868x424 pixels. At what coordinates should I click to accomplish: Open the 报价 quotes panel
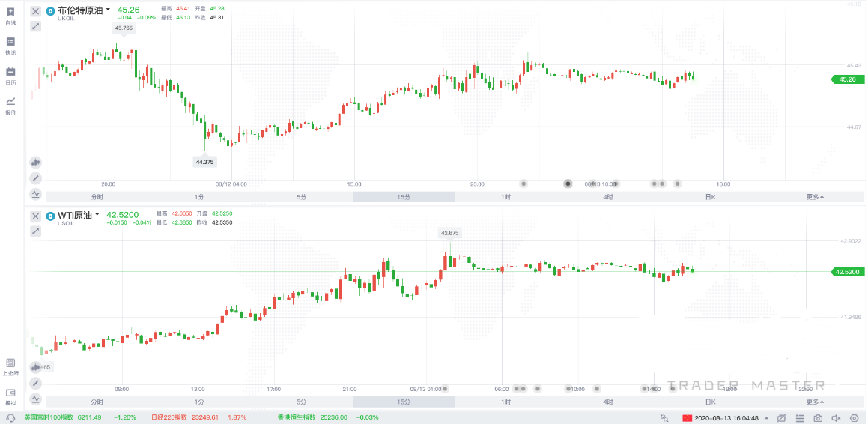(x=10, y=106)
